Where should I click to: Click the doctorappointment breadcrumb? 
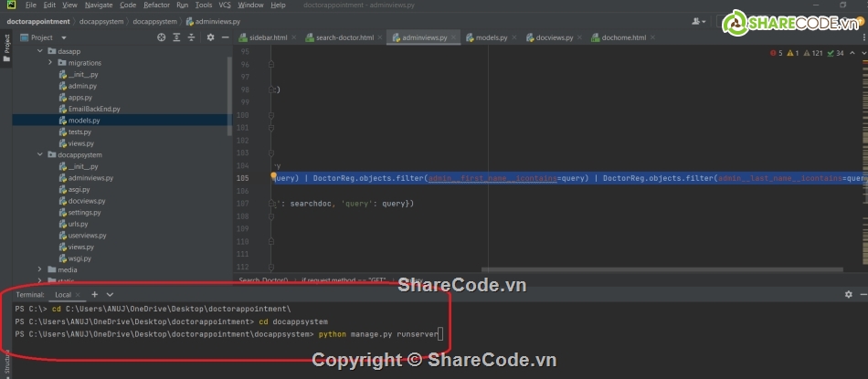pos(38,22)
